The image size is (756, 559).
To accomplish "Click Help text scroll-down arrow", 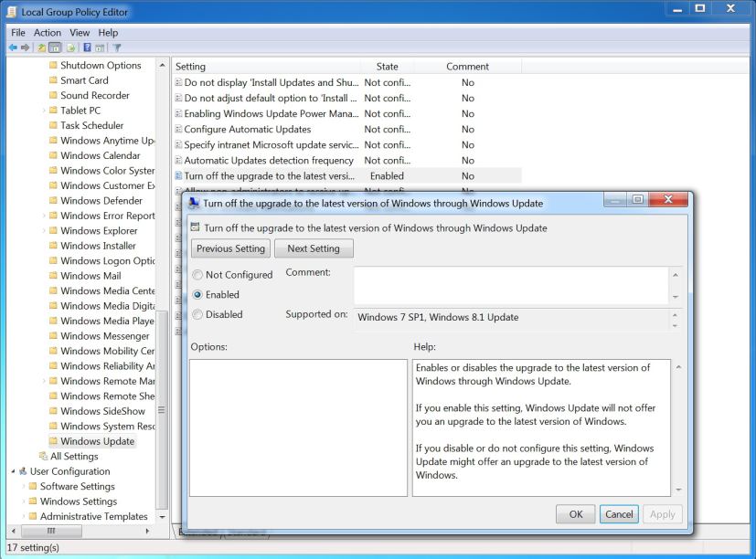I will [x=678, y=490].
